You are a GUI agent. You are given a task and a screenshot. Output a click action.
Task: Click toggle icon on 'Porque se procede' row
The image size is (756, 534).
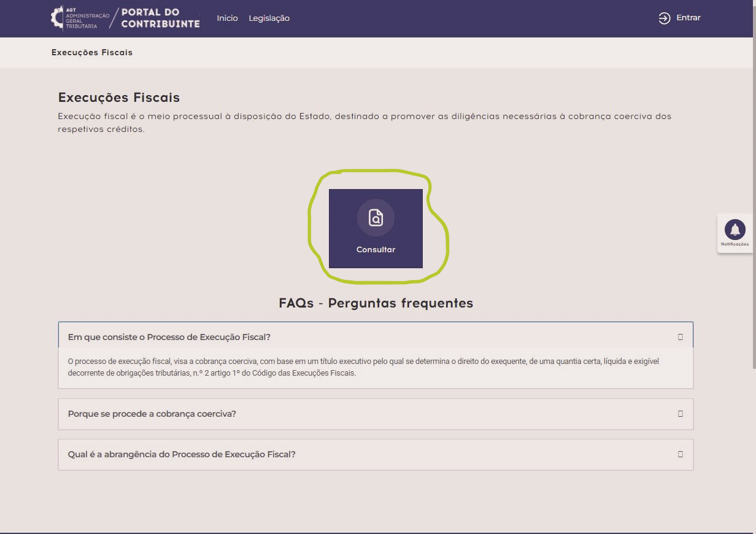coord(680,414)
